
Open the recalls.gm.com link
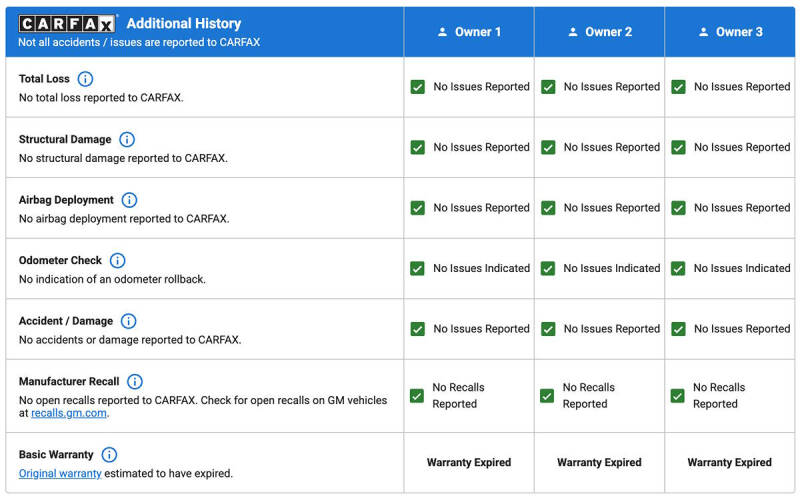tap(69, 413)
